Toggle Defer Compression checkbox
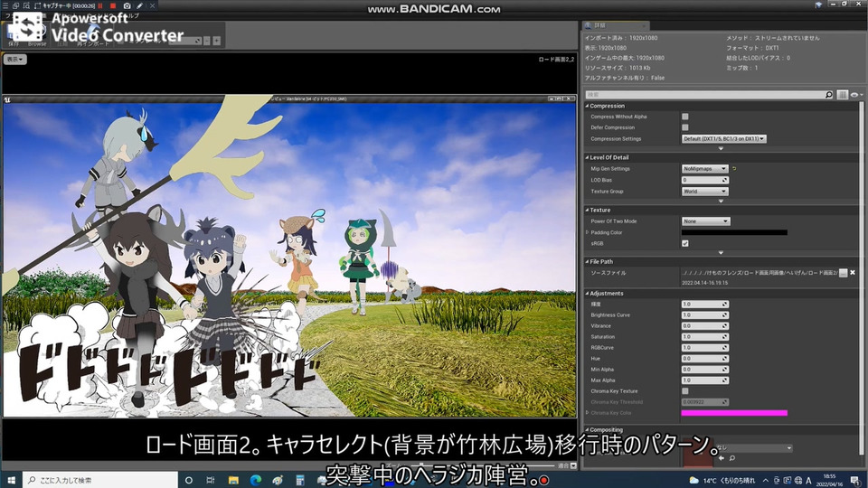The width and height of the screenshot is (868, 488). (x=685, y=127)
